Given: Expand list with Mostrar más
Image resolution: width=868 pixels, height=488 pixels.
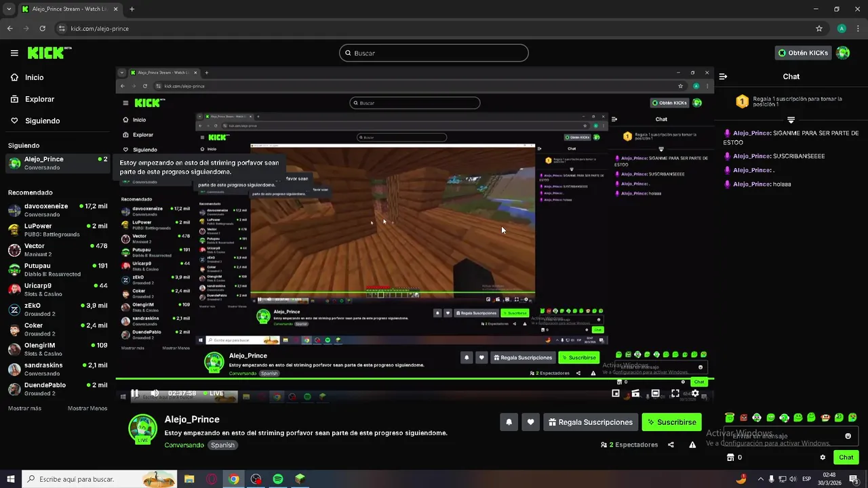Looking at the screenshot, I should [24, 409].
